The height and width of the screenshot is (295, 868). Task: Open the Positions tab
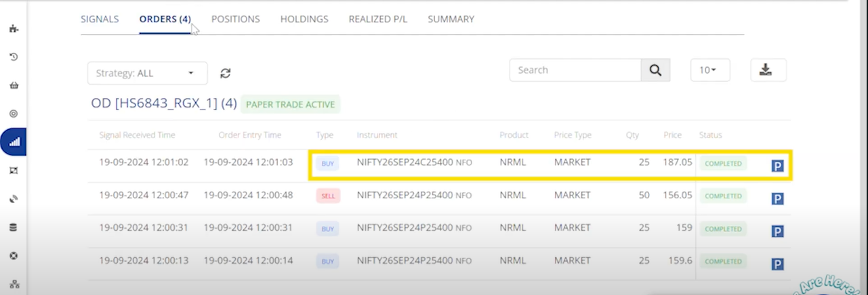click(x=235, y=19)
